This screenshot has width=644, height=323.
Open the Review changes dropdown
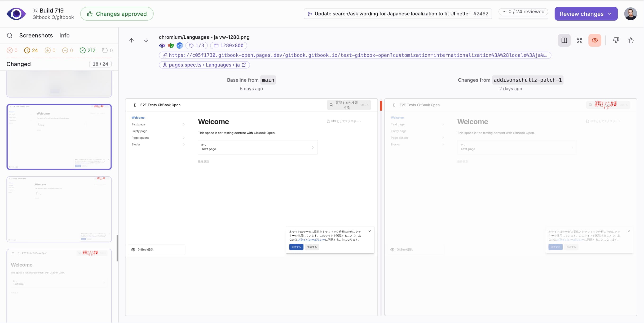(x=586, y=14)
